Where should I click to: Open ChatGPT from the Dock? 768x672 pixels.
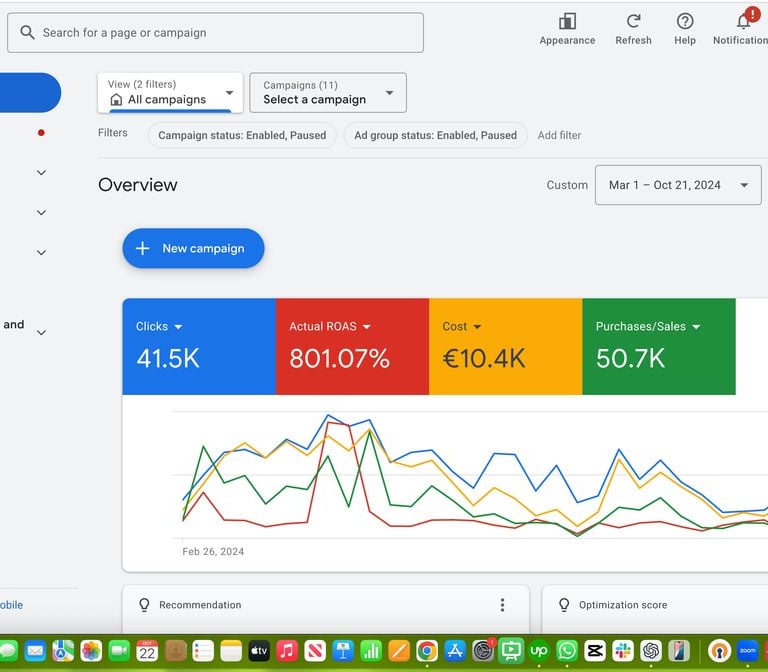(651, 651)
